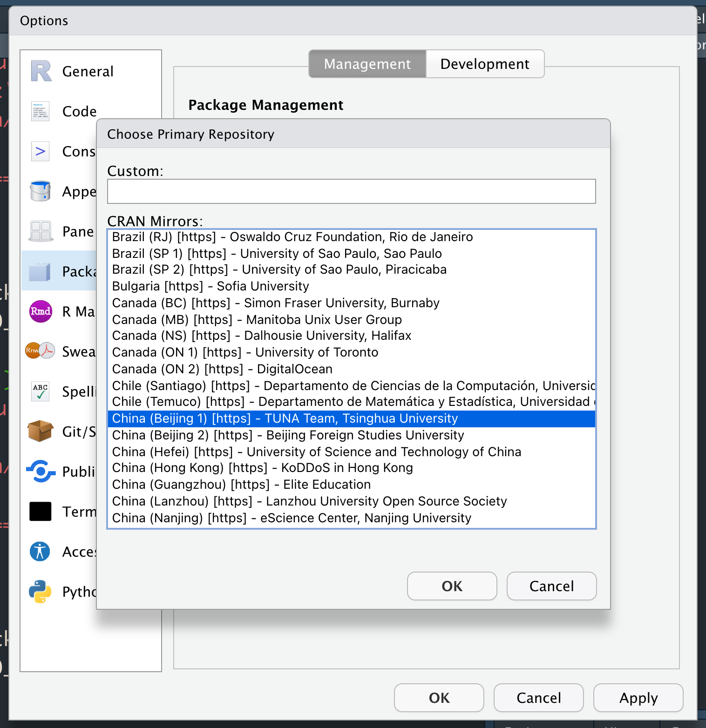Open the General section label

click(x=88, y=71)
